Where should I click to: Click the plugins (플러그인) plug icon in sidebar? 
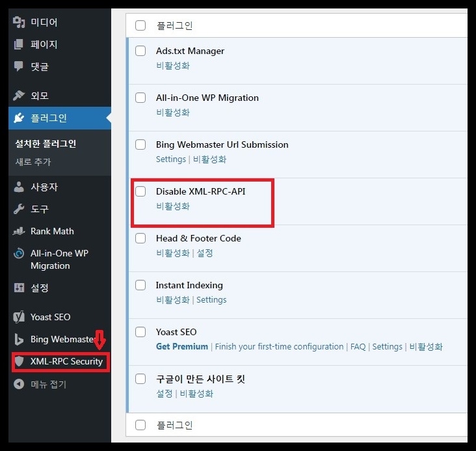[19, 118]
